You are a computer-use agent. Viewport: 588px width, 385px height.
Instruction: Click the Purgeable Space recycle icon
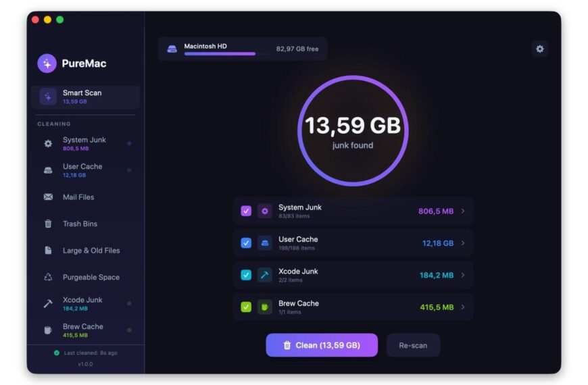[x=48, y=277]
